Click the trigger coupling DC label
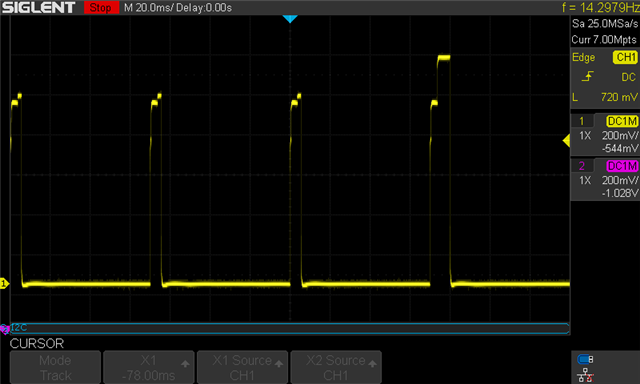The height and width of the screenshot is (384, 640). [x=628, y=77]
